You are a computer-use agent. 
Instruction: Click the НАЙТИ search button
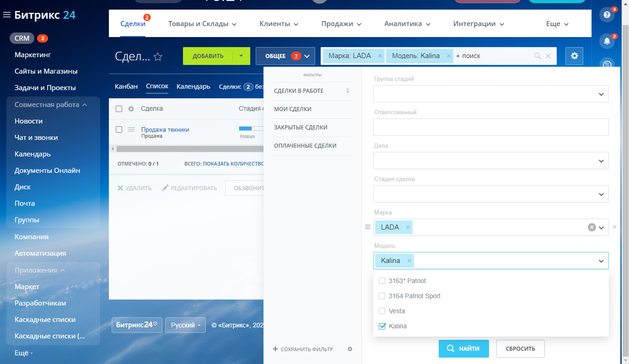click(x=464, y=348)
